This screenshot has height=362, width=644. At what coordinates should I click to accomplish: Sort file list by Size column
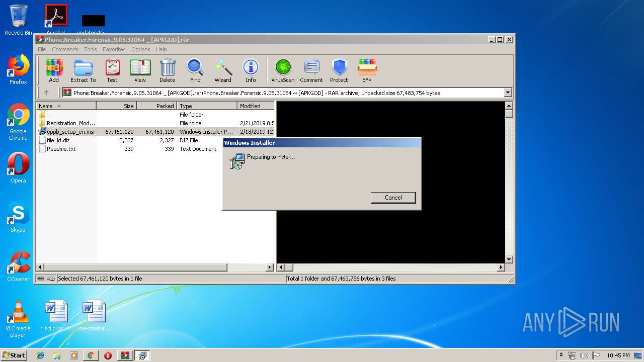[116, 106]
